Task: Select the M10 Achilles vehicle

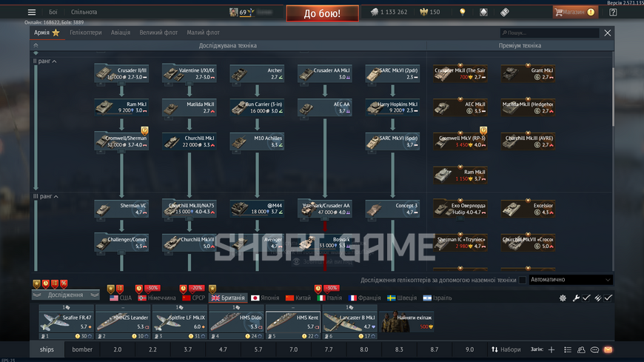Action: tap(257, 141)
